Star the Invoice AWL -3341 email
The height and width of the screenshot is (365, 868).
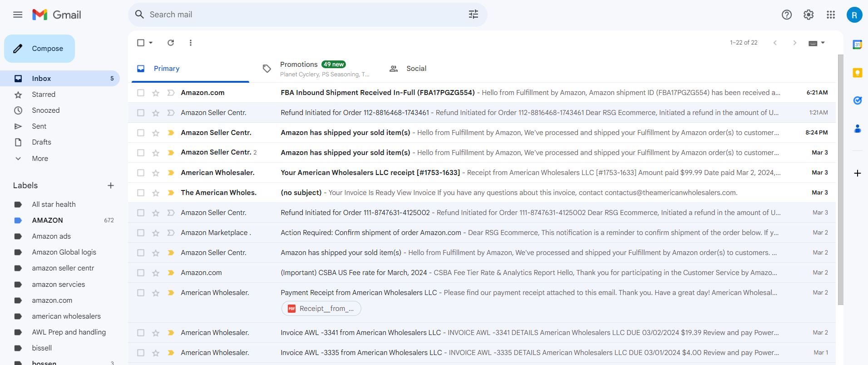[x=156, y=333]
